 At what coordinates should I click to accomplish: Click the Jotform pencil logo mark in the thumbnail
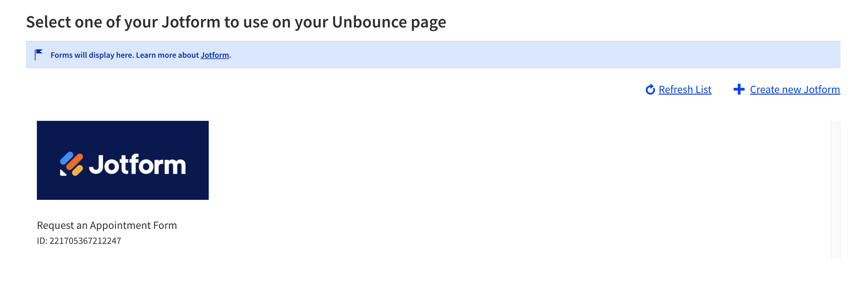72,164
